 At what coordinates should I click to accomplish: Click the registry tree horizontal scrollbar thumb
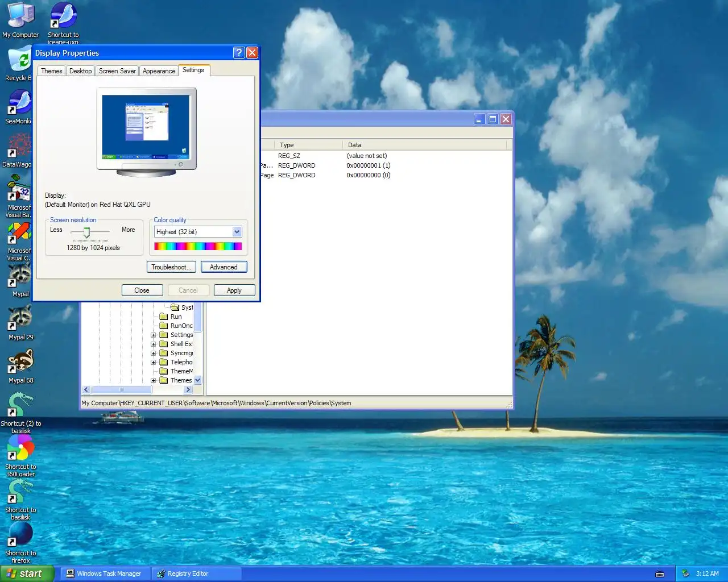pos(121,390)
